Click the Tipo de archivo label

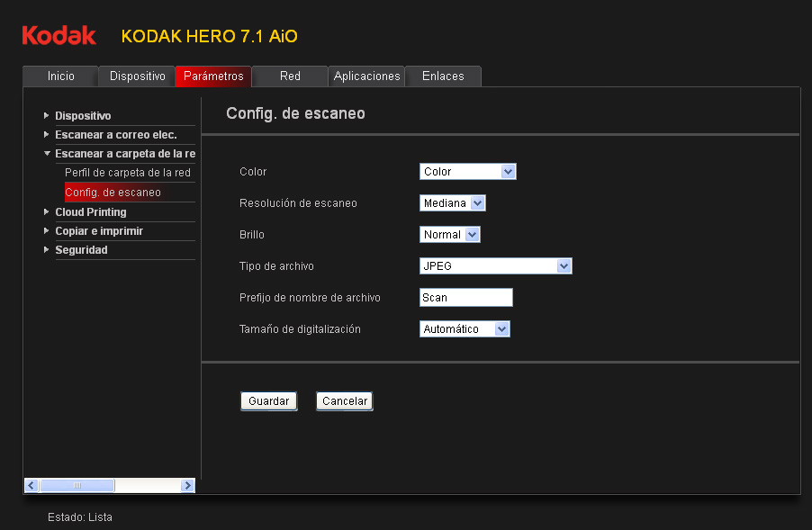(276, 266)
